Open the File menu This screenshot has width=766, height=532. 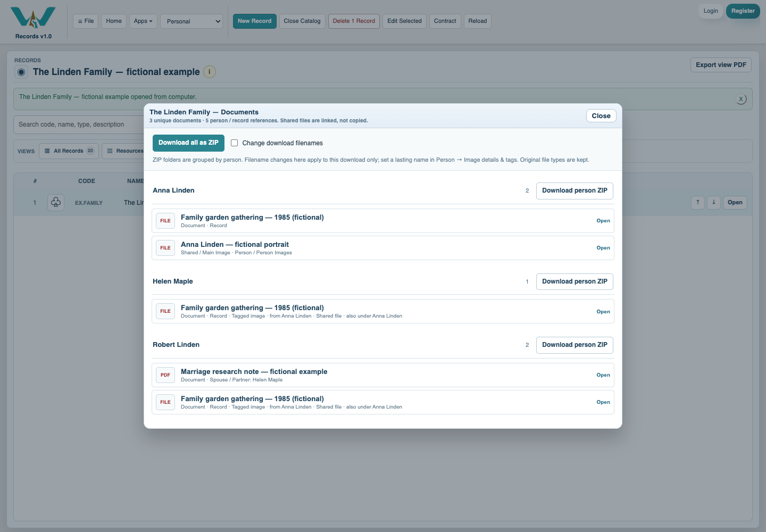(x=86, y=21)
